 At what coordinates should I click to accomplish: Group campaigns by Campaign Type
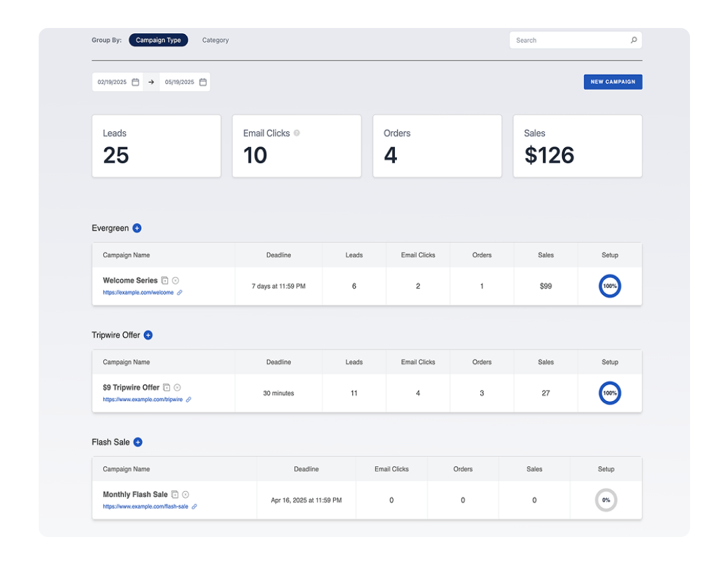pyautogui.click(x=159, y=40)
